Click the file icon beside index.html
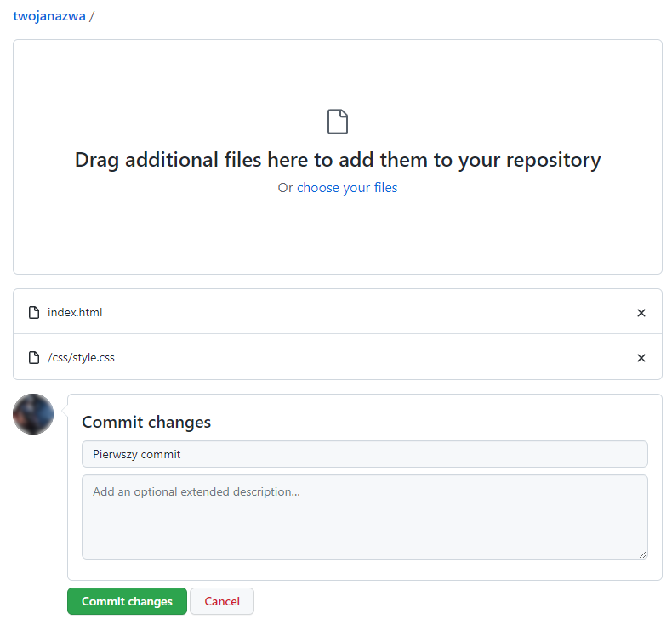672x625 pixels. click(x=34, y=313)
